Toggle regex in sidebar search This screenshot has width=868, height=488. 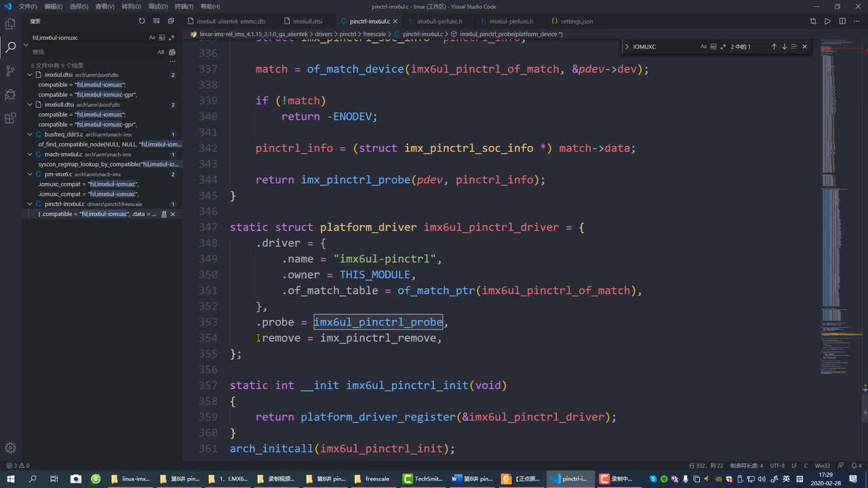click(172, 38)
